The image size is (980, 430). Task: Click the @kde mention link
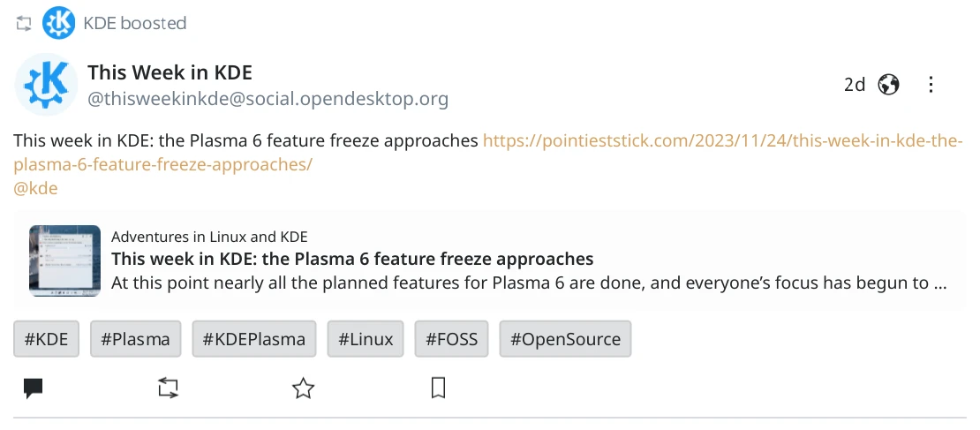point(35,188)
